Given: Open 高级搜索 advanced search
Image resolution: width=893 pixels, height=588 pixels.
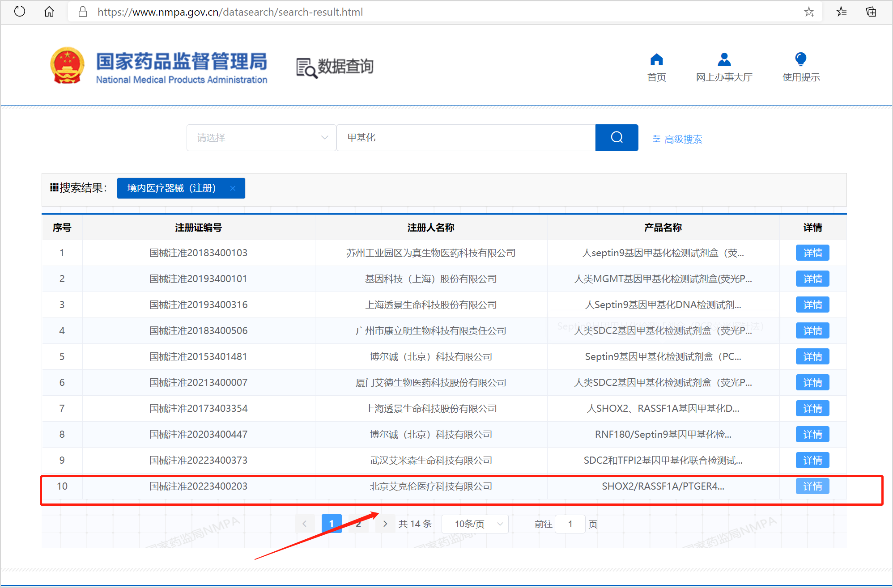Looking at the screenshot, I should [677, 139].
